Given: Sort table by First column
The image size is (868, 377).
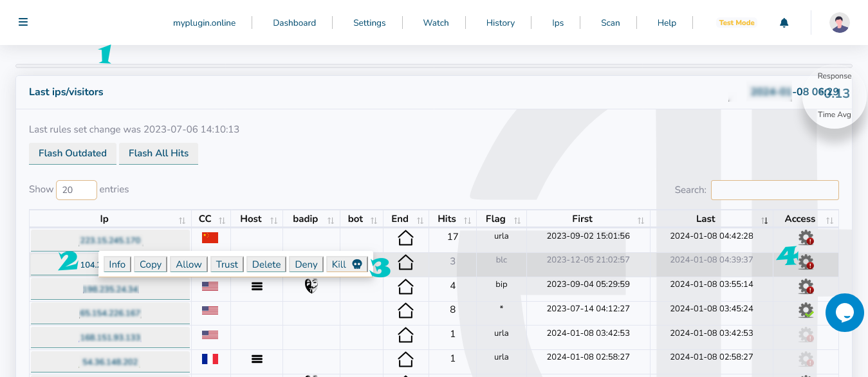Looking at the screenshot, I should click(x=588, y=219).
